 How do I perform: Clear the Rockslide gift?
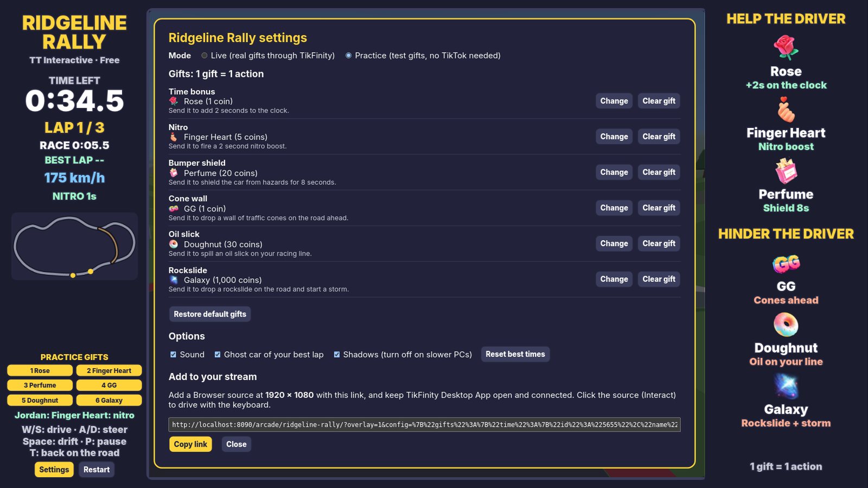659,279
